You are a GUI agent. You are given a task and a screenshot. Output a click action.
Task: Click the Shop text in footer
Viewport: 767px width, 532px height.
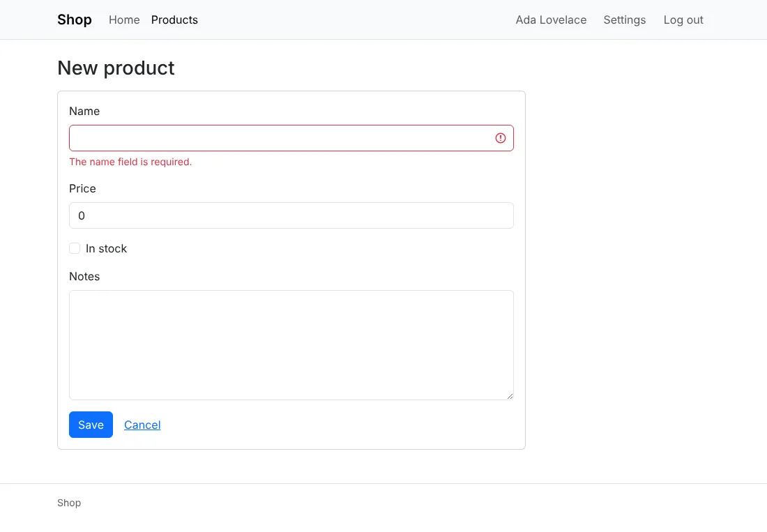point(69,503)
